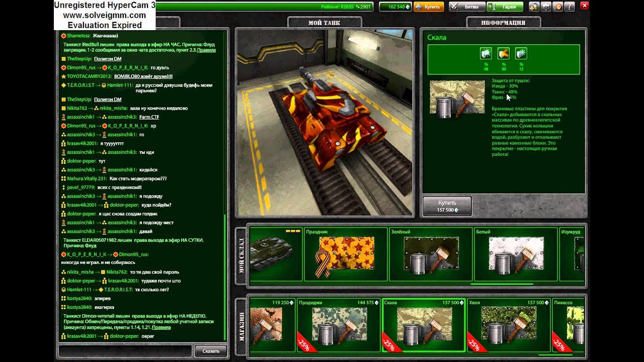Open BOMBILO80 зовёт друзей link
Screen dimensions: 644x362
[143, 76]
